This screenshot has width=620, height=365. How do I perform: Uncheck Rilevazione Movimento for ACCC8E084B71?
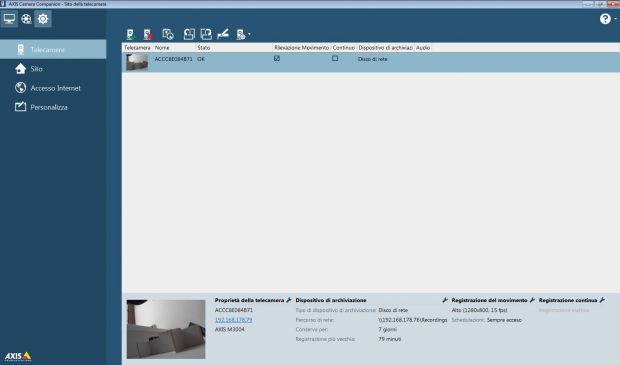pos(277,59)
